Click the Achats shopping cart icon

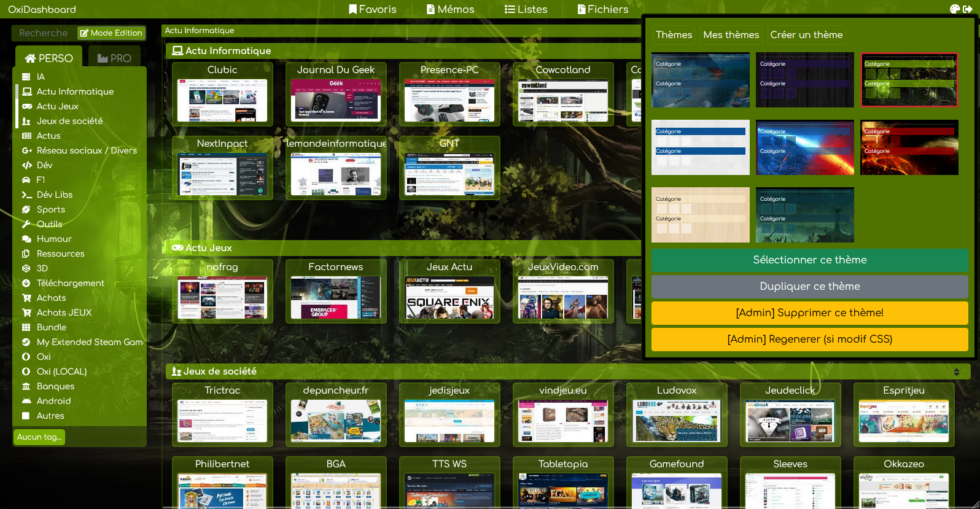tap(26, 298)
